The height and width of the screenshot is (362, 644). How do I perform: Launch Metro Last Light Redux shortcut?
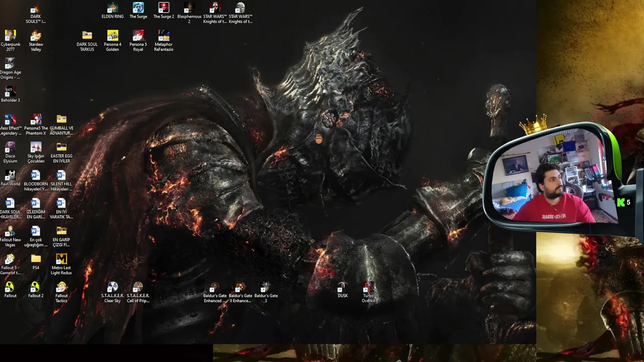tap(61, 264)
